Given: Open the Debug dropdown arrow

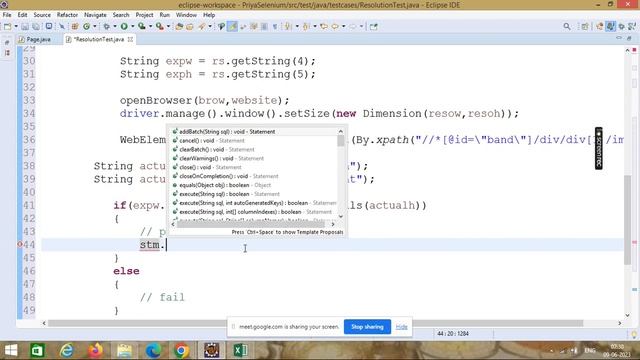Looking at the screenshot, I should [x=115, y=27].
